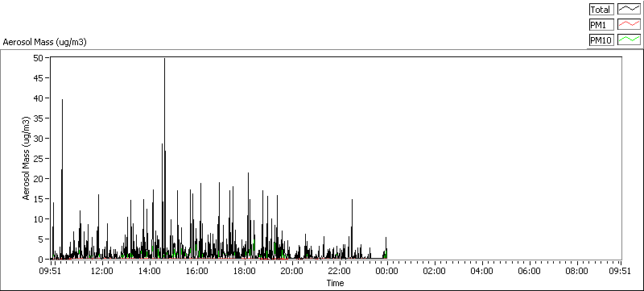Click the 50 y-axis maximum value

point(38,57)
